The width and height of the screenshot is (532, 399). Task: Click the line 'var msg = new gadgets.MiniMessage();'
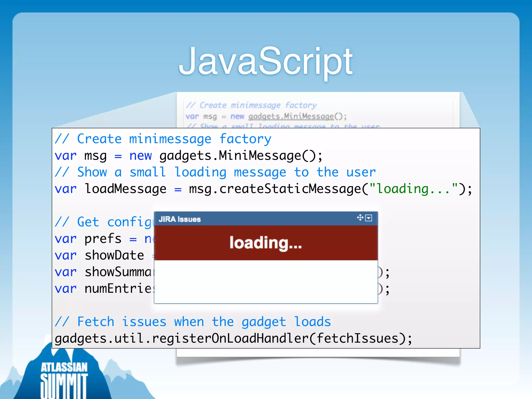(189, 156)
